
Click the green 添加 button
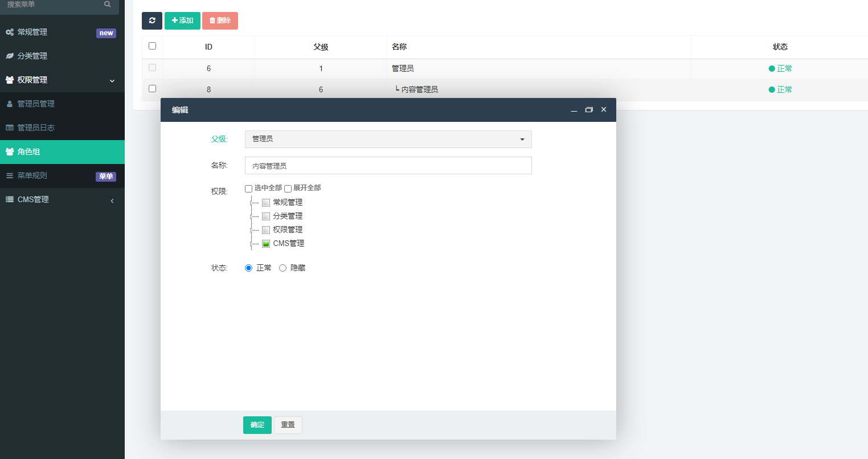coord(182,21)
